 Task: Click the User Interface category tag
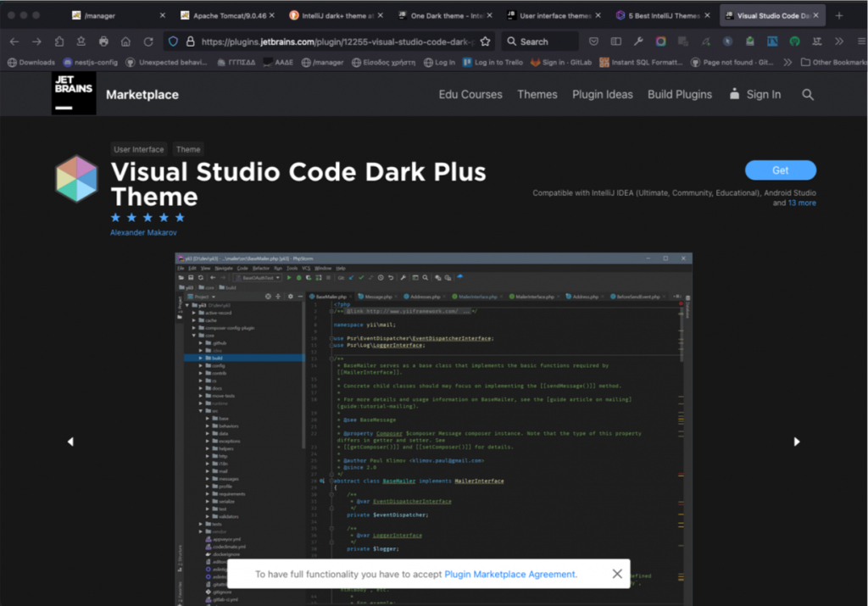tap(139, 149)
